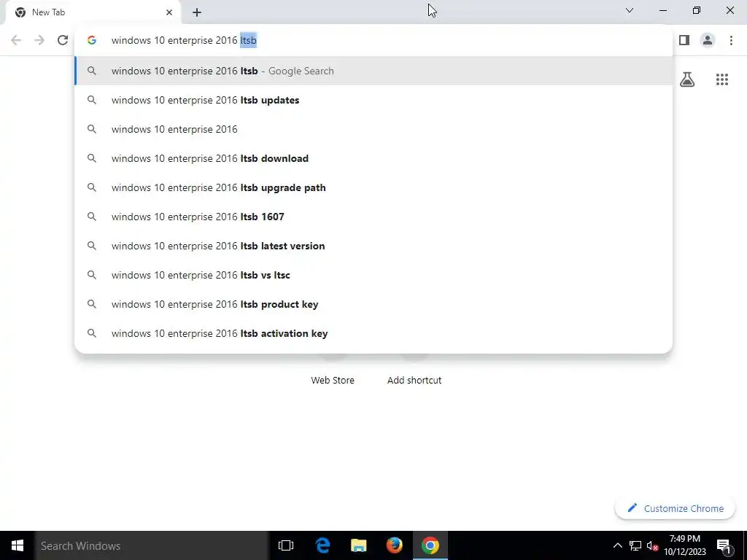Click the address bar search text
Image resolution: width=747 pixels, height=560 pixels.
click(184, 40)
